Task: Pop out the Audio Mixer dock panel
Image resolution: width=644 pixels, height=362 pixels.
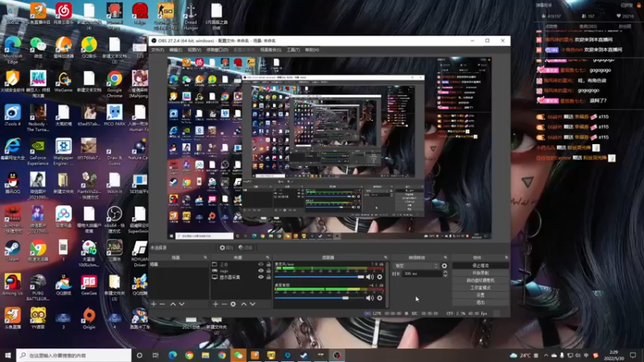Action: [x=386, y=257]
